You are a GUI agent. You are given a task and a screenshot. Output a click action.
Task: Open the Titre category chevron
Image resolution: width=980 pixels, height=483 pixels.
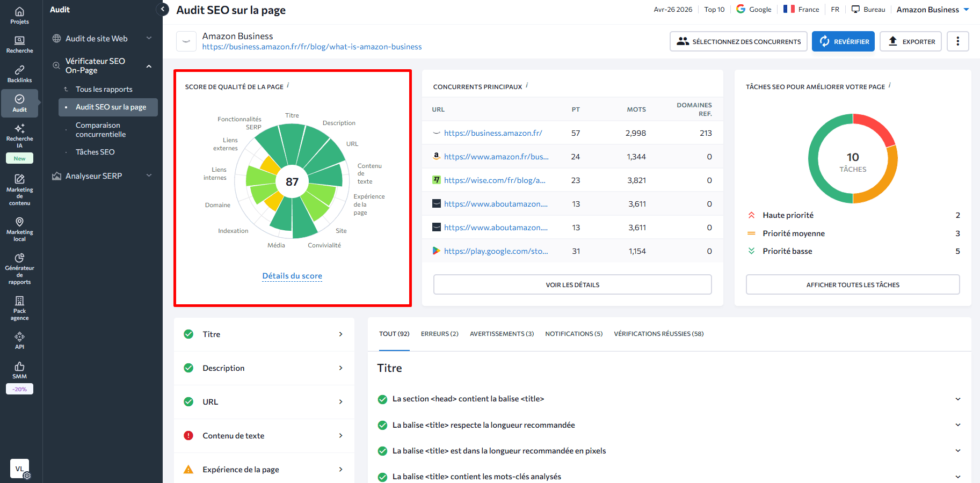(341, 334)
